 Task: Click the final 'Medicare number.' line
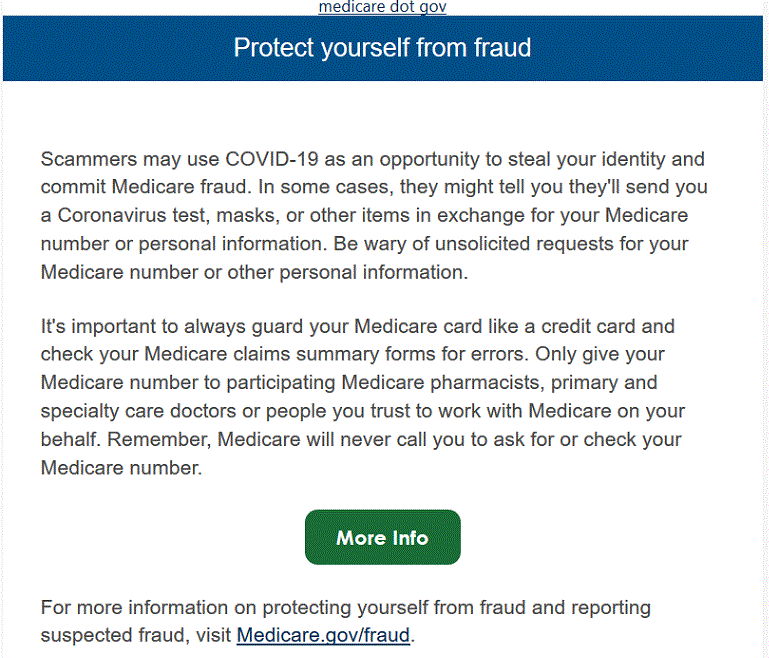(121, 468)
